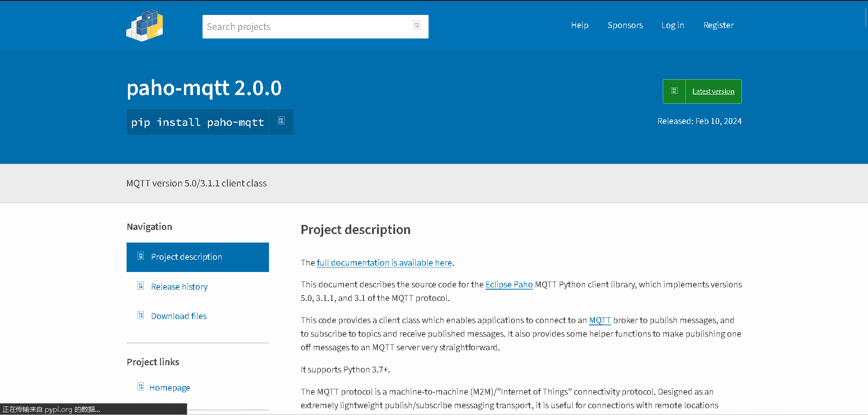
Task: Click the Homepage link icon
Action: 141,387
